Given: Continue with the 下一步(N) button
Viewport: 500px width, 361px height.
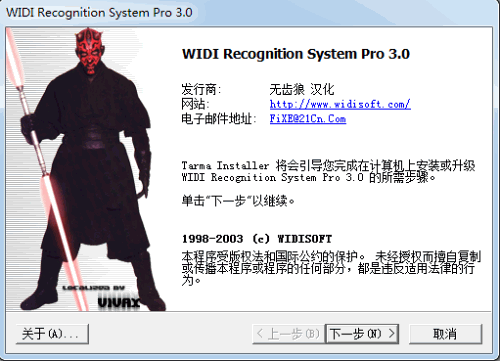Looking at the screenshot, I should tap(362, 333).
